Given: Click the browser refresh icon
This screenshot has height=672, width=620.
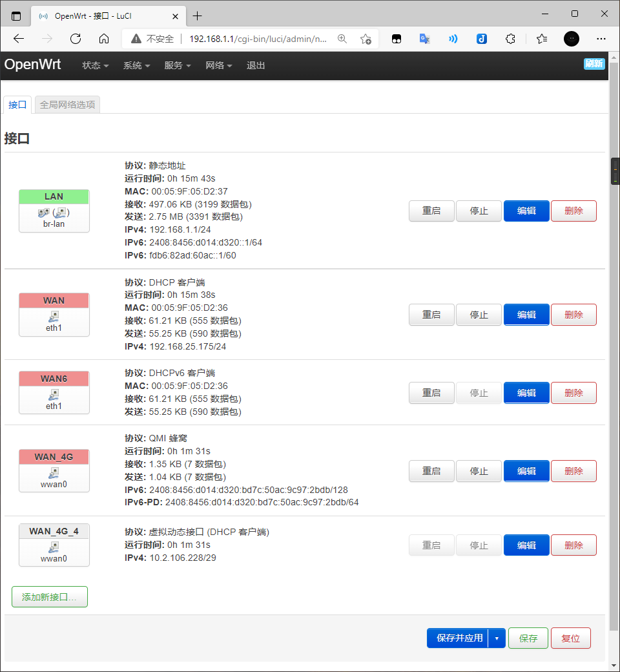Looking at the screenshot, I should point(76,39).
